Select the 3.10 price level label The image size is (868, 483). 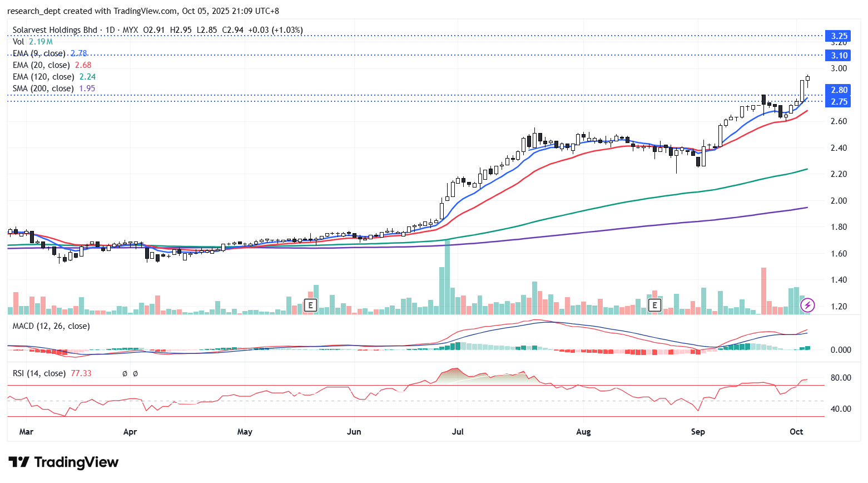839,56
